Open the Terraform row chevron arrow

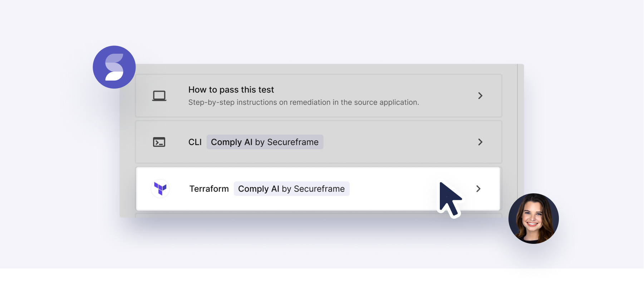tap(478, 189)
